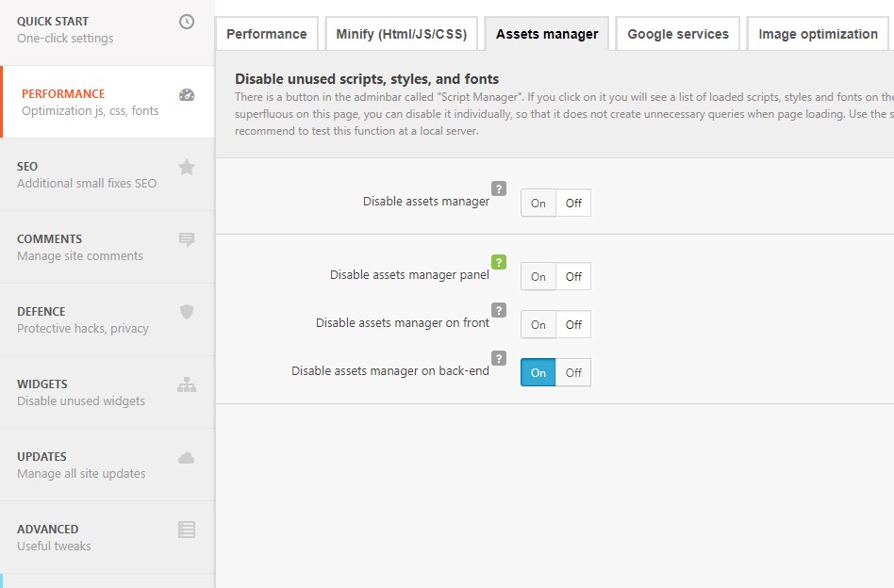Click the sitemap icon beside Widgets
Screen dimensions: 894x588
[x=187, y=384]
